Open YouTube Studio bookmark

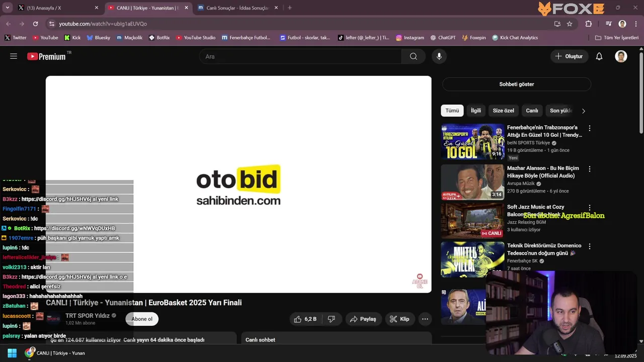click(196, 38)
